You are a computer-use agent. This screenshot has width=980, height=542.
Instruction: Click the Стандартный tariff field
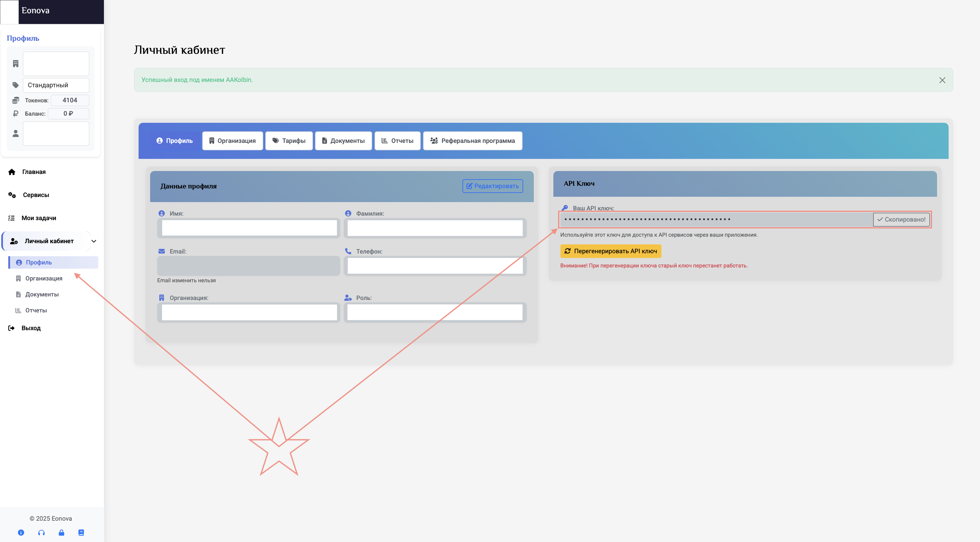pos(56,85)
